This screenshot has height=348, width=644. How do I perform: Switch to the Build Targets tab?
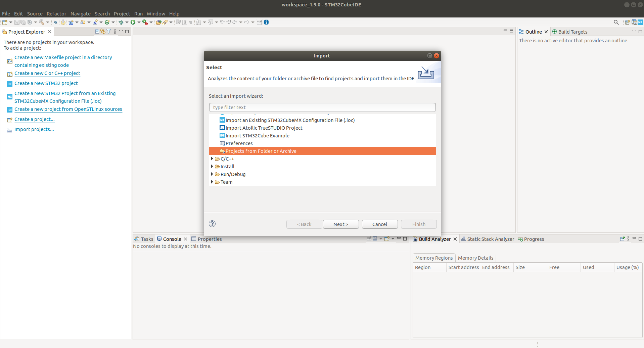point(570,32)
